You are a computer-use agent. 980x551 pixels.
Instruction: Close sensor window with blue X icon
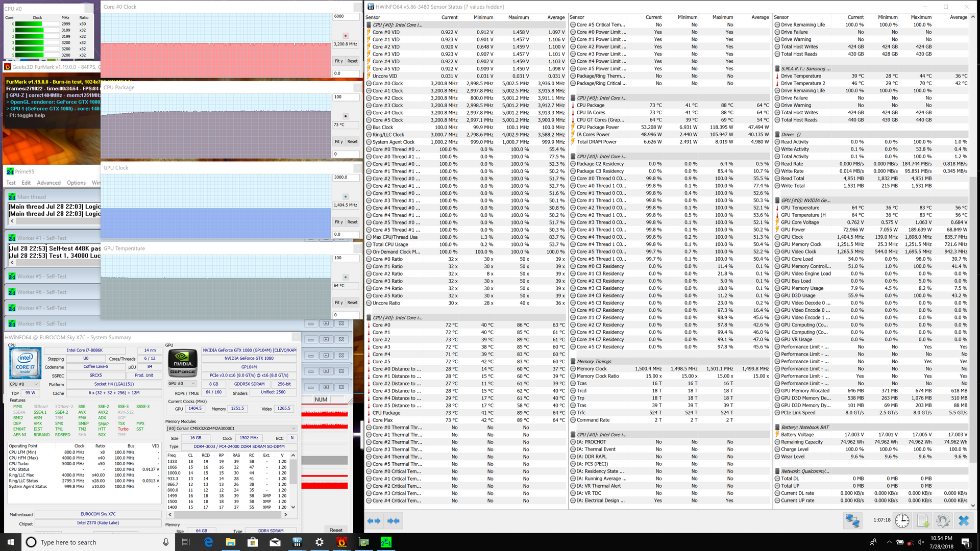coord(963,520)
